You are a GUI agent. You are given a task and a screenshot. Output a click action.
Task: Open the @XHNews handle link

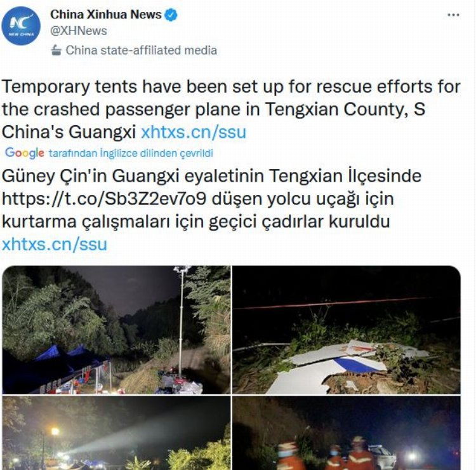pos(79,31)
